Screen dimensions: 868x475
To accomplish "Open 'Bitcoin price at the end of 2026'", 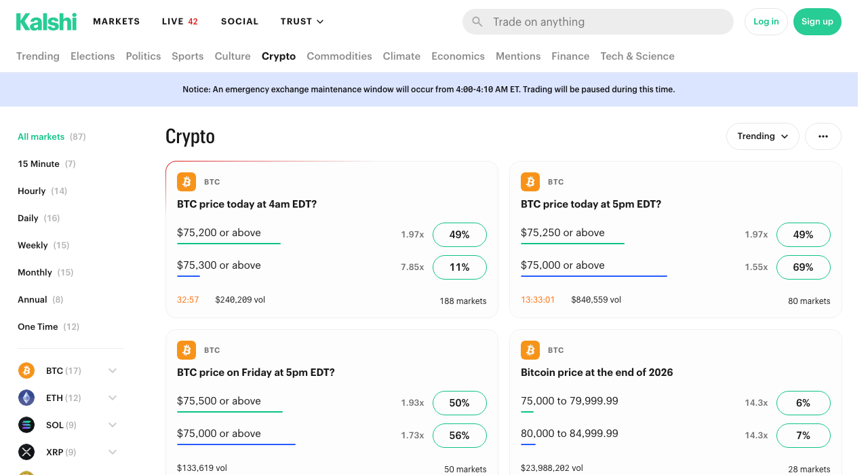I will pyautogui.click(x=597, y=372).
